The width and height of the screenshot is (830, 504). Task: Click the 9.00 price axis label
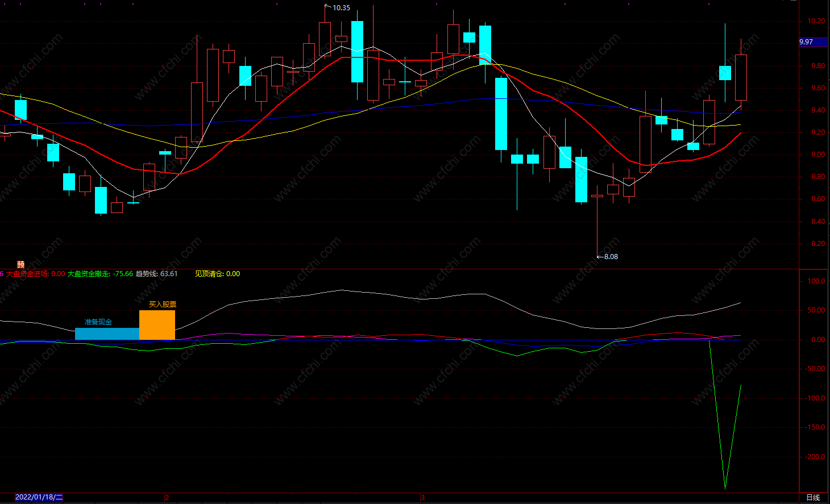click(818, 155)
